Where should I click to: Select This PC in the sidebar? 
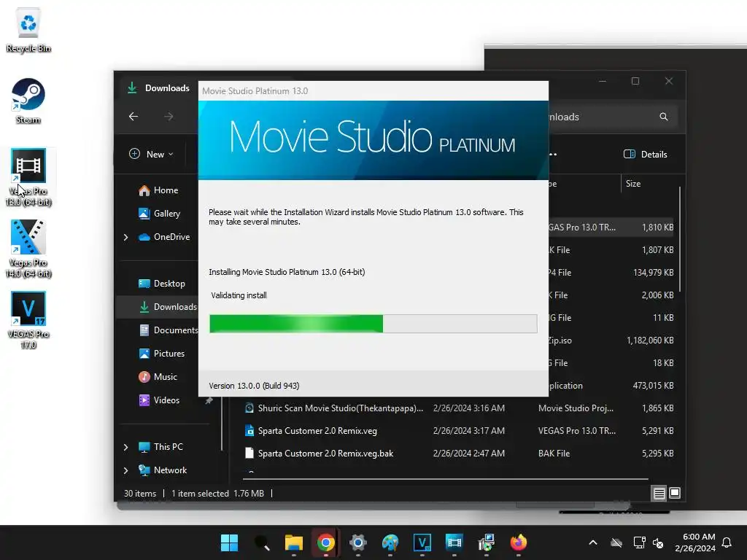click(x=160, y=447)
